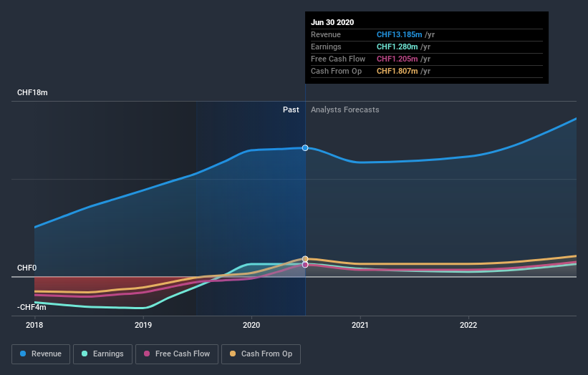Click the Past section label

[x=291, y=109]
